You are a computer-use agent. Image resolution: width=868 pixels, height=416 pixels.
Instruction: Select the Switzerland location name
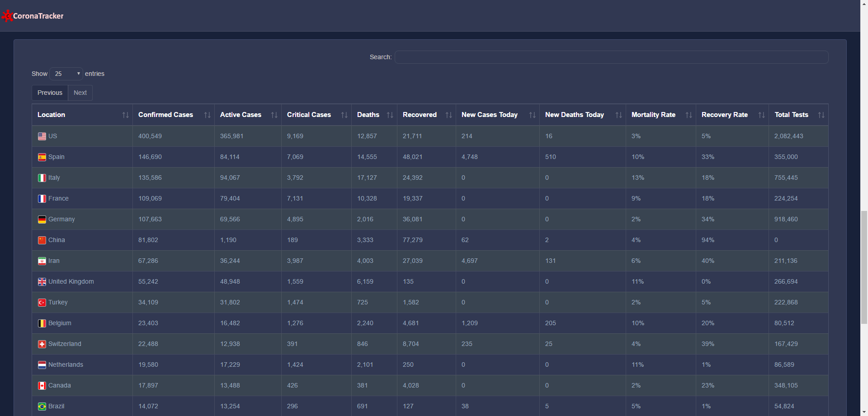65,344
